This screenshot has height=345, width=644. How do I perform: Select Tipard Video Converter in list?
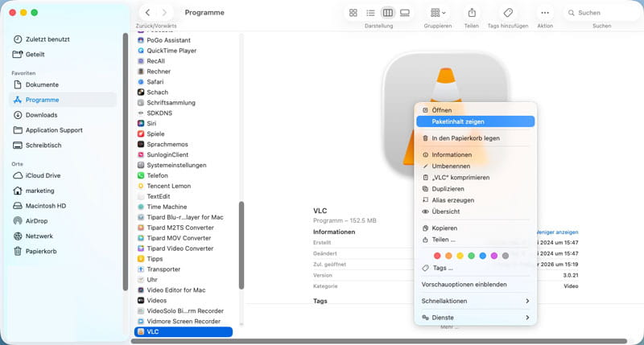coord(180,248)
